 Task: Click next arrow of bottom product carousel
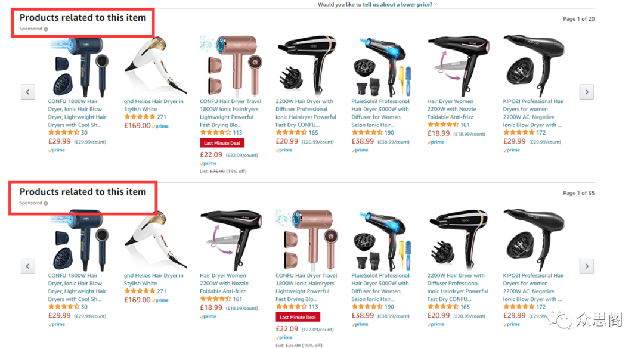pyautogui.click(x=586, y=266)
